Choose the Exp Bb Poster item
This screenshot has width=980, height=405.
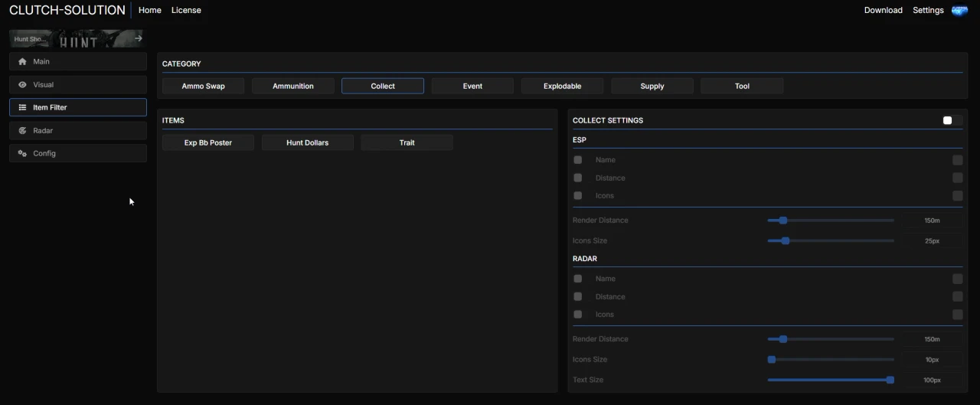[208, 142]
